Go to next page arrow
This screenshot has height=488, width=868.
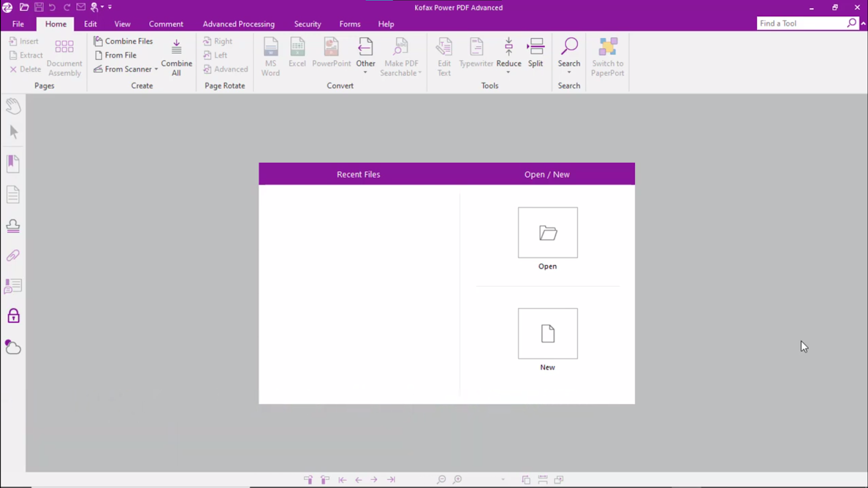pos(374,480)
